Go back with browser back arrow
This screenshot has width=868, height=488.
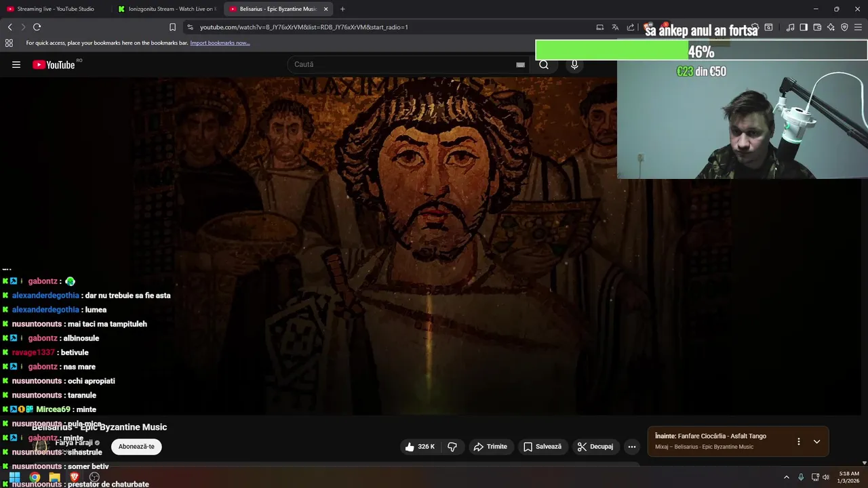click(9, 27)
